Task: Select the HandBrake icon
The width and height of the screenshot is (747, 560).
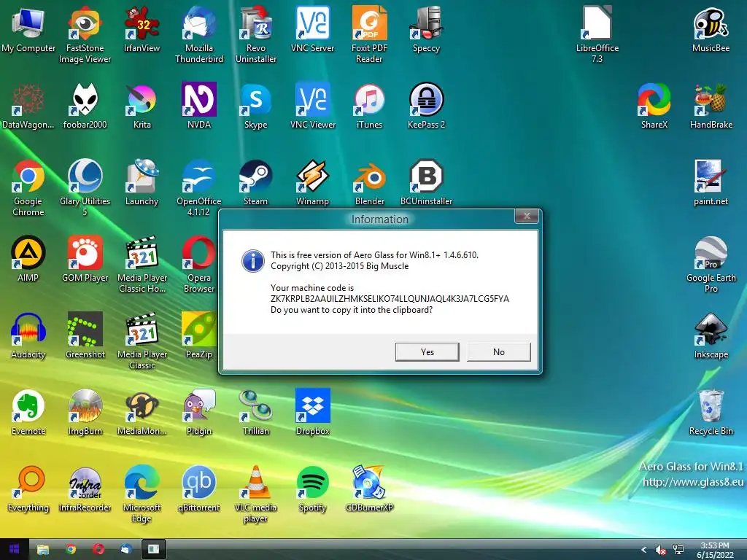Action: tap(711, 106)
